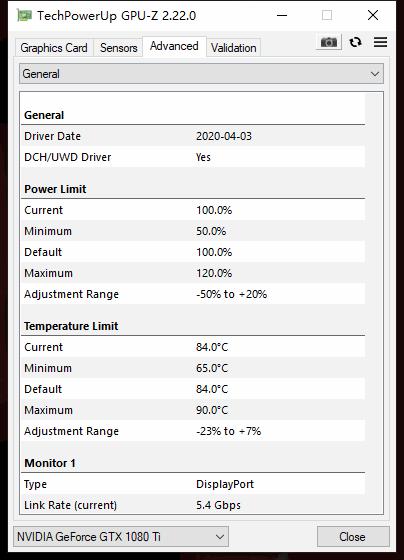
Task: Click the Power Limit Default row 100.0%
Action: [193, 252]
